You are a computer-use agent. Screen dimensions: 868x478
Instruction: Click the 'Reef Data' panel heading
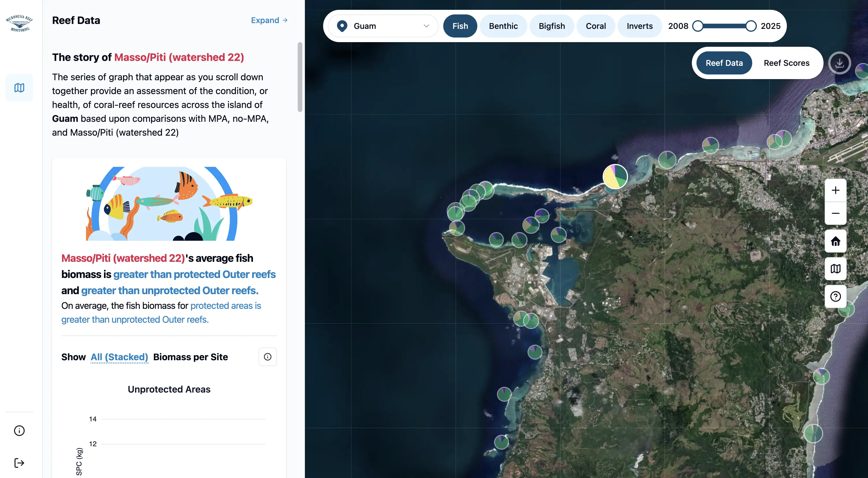click(76, 20)
